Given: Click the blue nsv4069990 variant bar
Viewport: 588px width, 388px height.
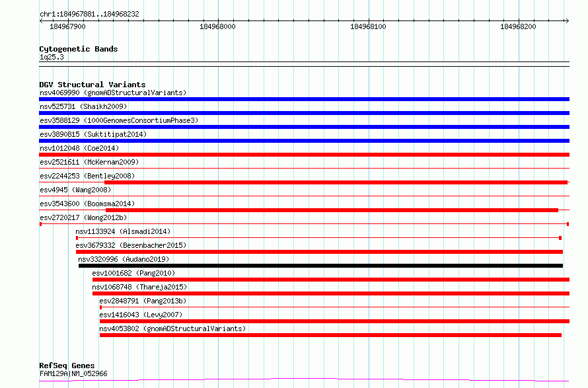Looking at the screenshot, I should pyautogui.click(x=304, y=99).
